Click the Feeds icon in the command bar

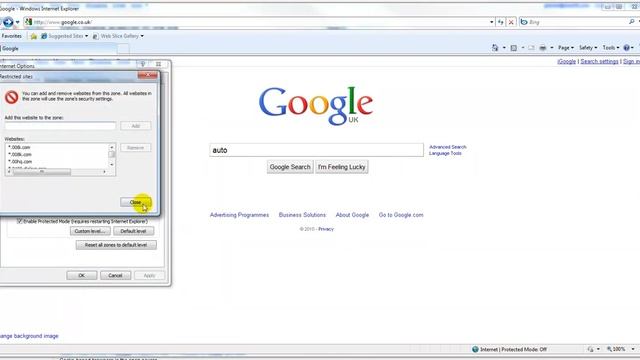click(x=513, y=48)
